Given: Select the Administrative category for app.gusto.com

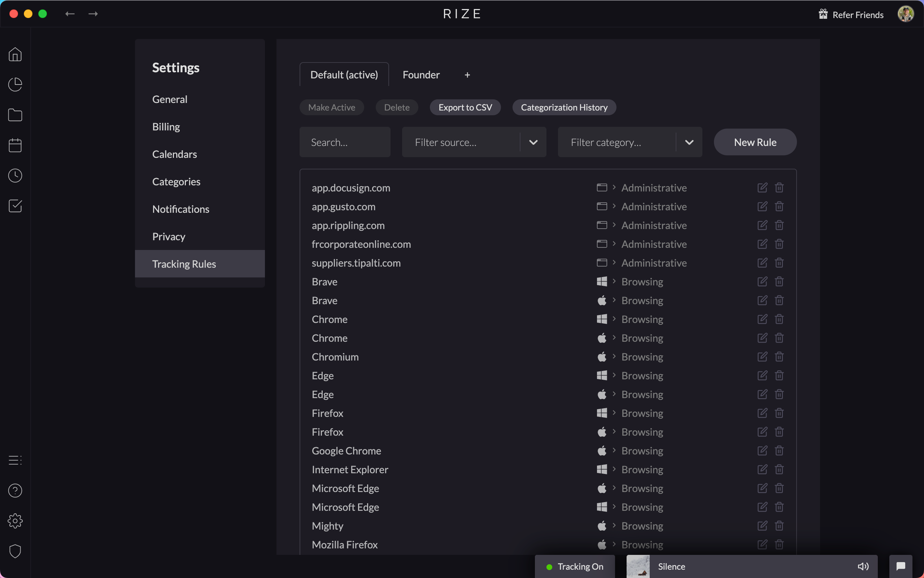Looking at the screenshot, I should pos(654,206).
